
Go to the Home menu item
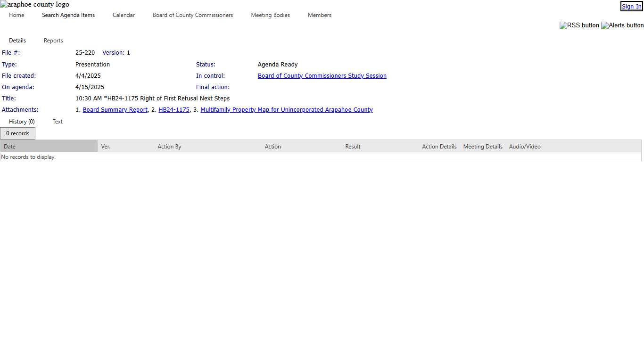[x=17, y=15]
